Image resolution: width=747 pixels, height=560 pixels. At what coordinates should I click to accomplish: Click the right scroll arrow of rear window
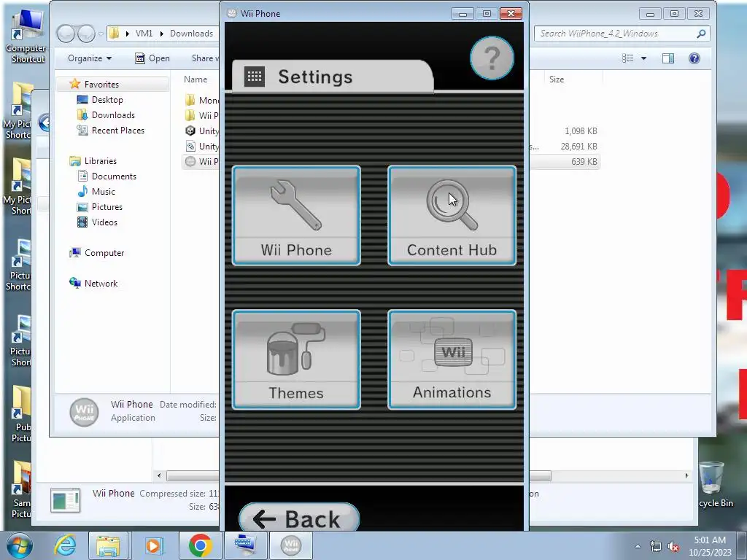click(x=686, y=475)
